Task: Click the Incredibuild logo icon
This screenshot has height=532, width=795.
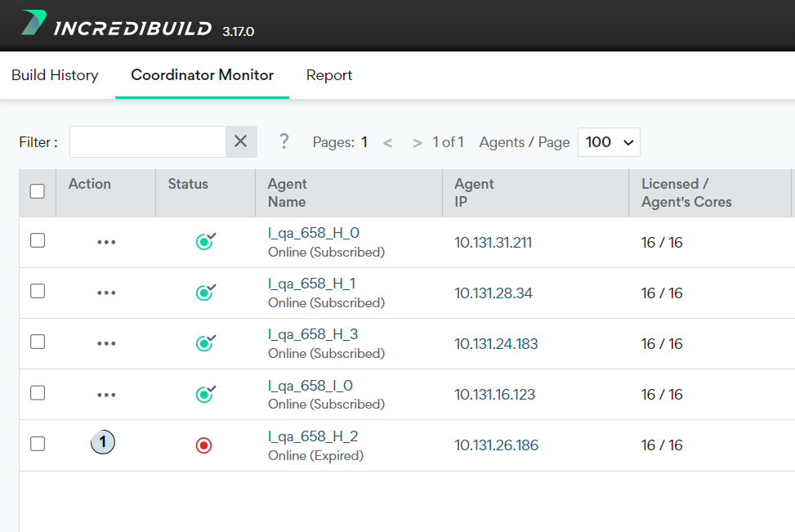Action: (33, 23)
